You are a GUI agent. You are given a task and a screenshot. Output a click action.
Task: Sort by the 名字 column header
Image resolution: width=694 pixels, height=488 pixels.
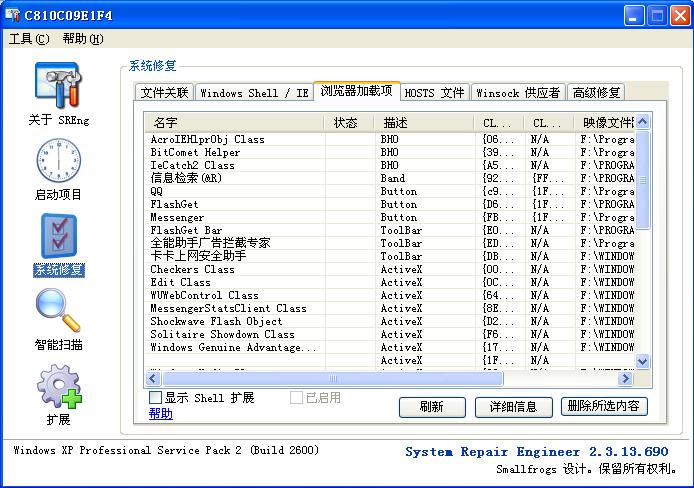[x=235, y=123]
